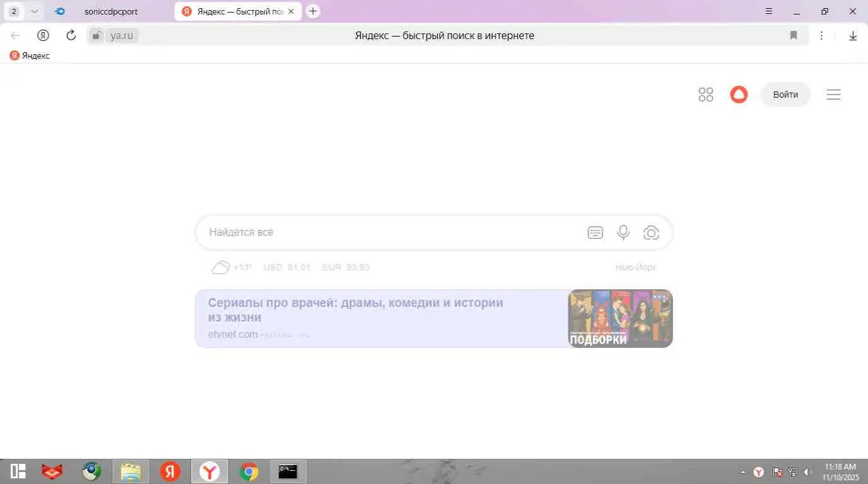This screenshot has width=868, height=484.
Task: Open the ПОДБОРКИ ad thumbnail
Action: (620, 318)
